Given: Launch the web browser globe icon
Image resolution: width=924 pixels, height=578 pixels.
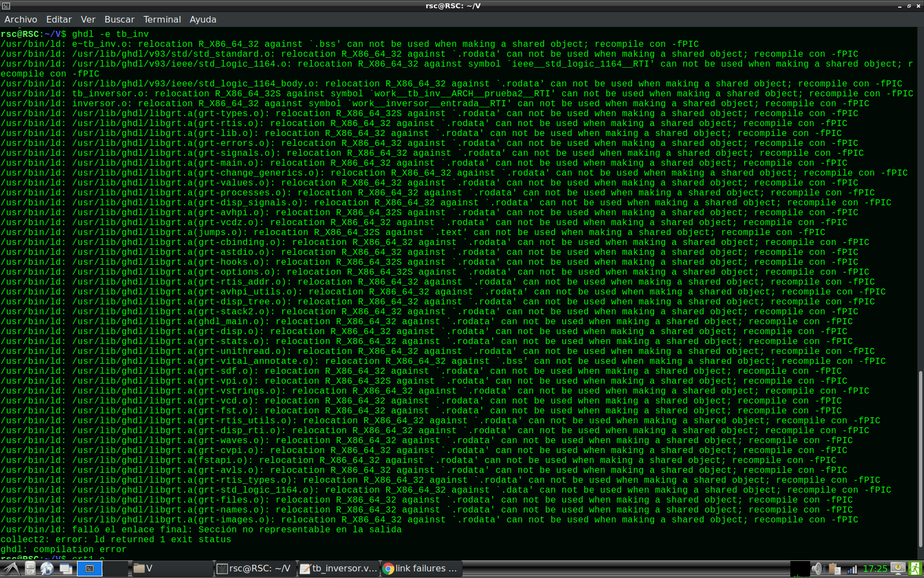Looking at the screenshot, I should click(x=47, y=569).
